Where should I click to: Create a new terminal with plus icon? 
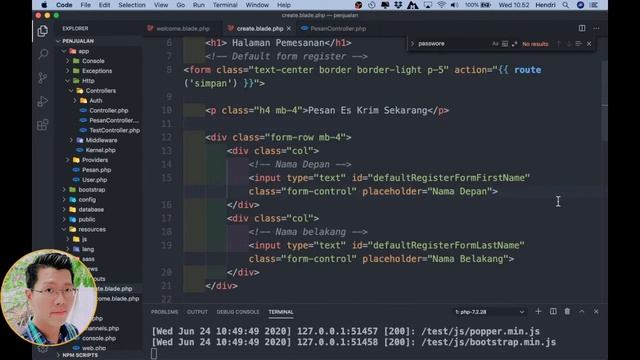(538, 311)
